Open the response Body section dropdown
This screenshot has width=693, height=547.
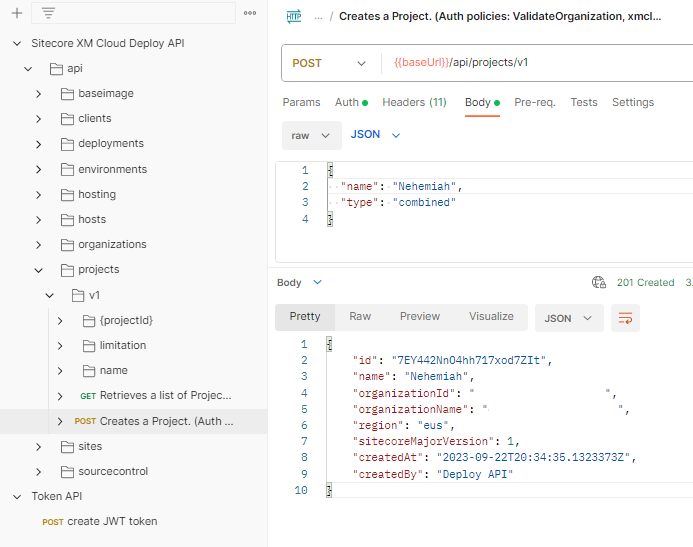pyautogui.click(x=299, y=282)
